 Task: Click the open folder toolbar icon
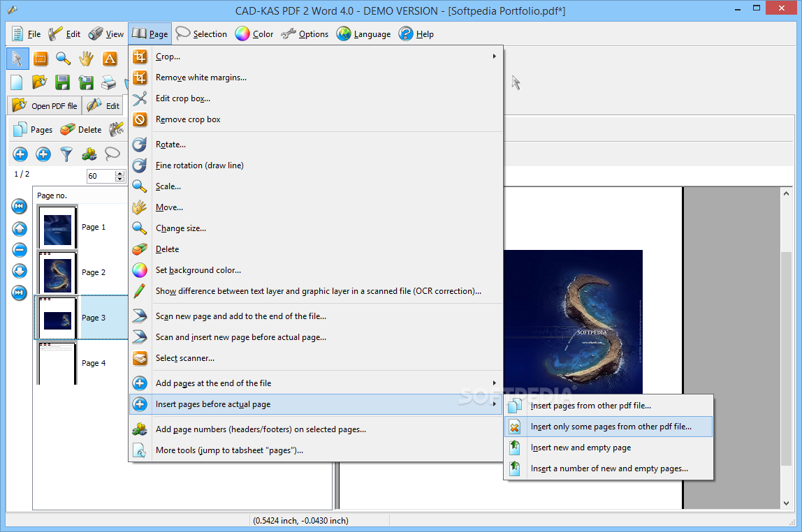pyautogui.click(x=39, y=82)
